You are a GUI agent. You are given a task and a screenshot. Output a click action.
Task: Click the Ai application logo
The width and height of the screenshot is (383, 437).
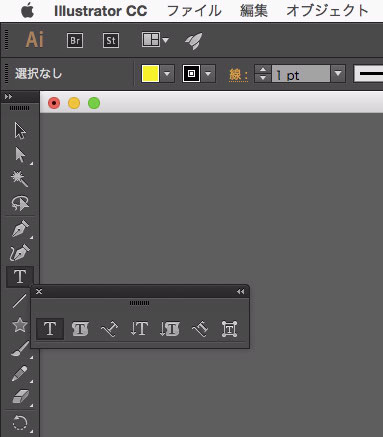(35, 40)
